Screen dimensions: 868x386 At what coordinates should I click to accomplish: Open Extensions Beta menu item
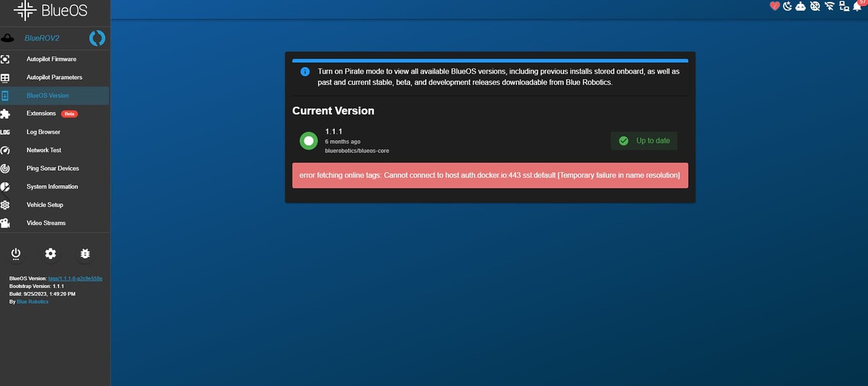coord(42,114)
